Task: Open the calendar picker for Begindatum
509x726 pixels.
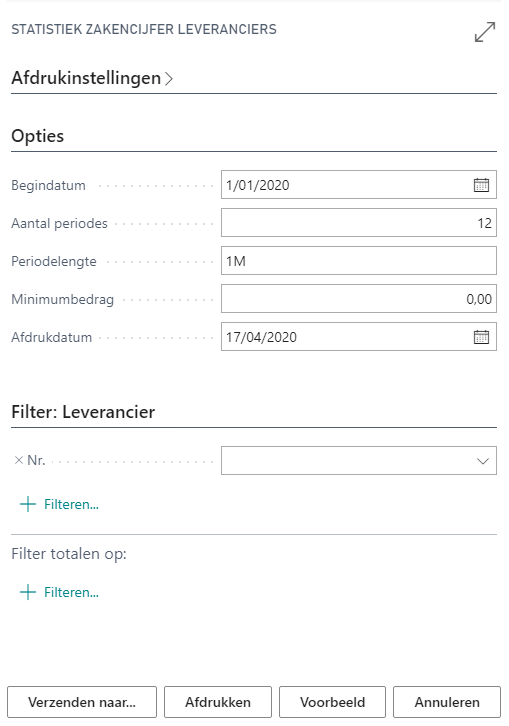Action: (481, 185)
